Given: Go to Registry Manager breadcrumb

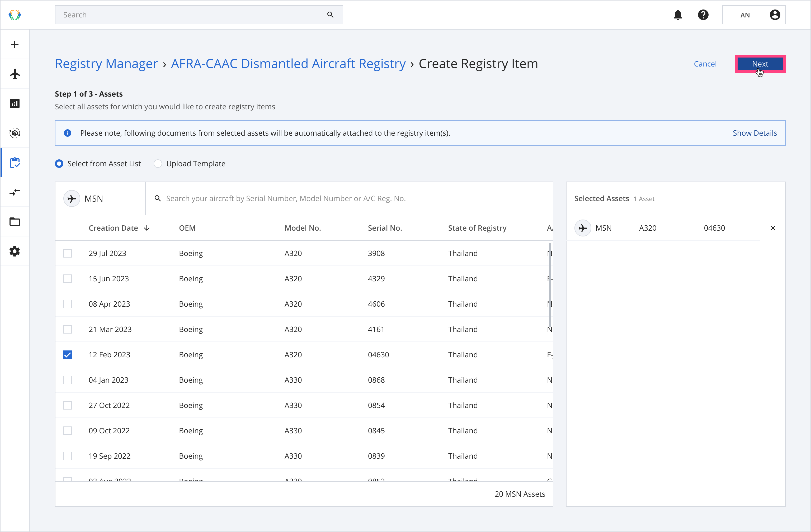Looking at the screenshot, I should pyautogui.click(x=106, y=64).
